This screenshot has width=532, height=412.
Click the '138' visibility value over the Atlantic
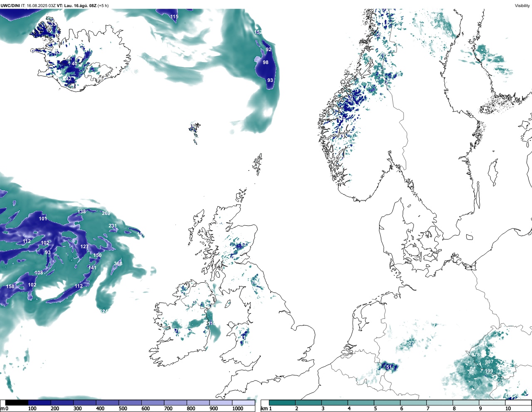[x=82, y=212]
